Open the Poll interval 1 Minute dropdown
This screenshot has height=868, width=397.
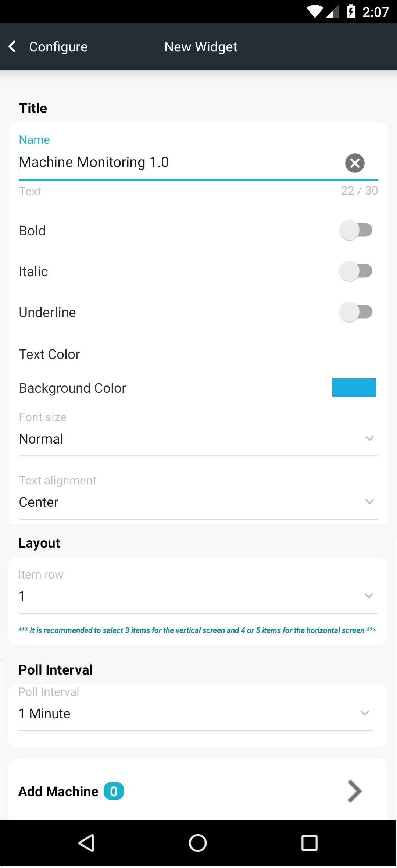[x=196, y=714]
